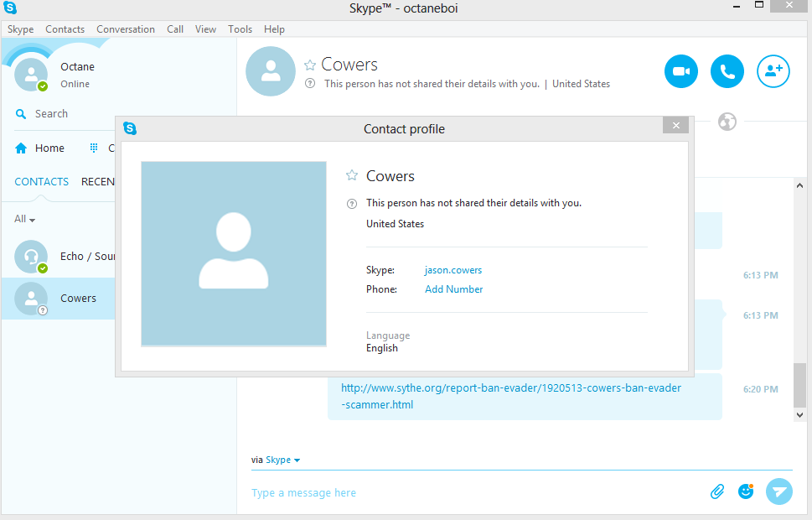Select Echo / Sound Test contact

coord(59,257)
